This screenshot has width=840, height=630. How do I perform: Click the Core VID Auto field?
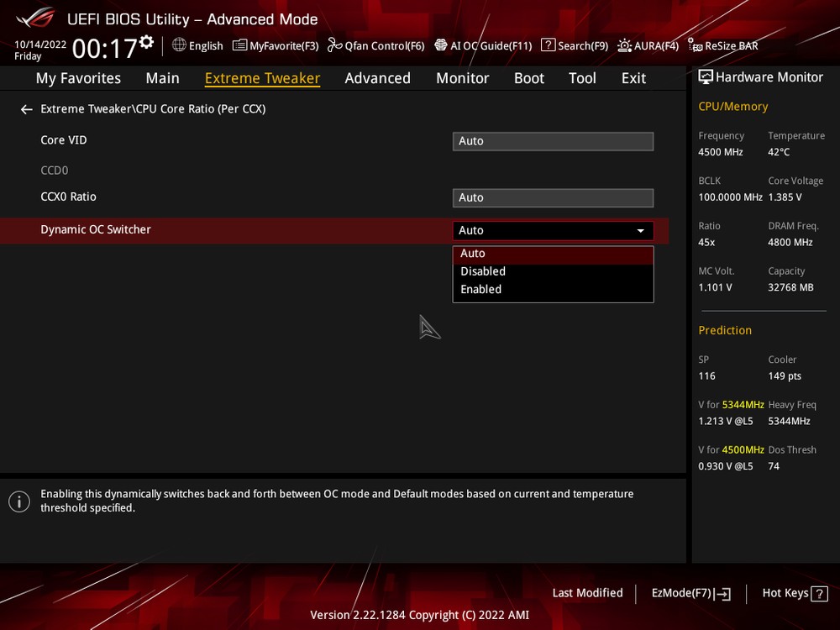553,141
